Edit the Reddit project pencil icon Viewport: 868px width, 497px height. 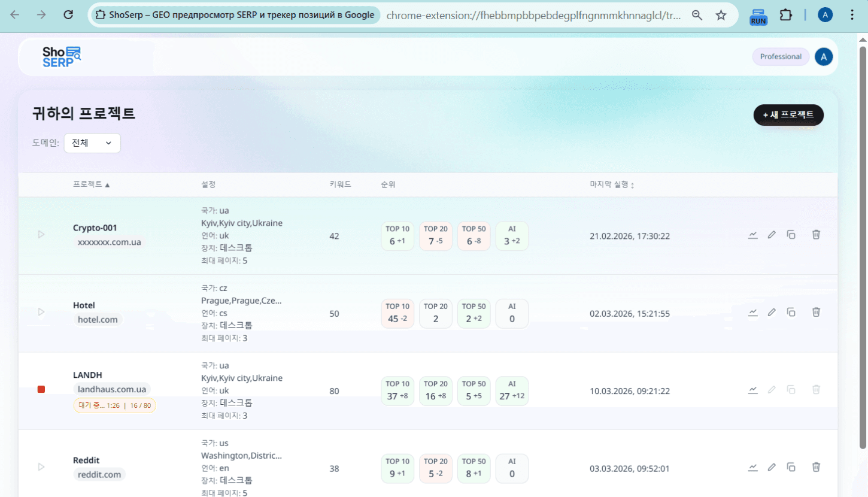[x=772, y=467]
